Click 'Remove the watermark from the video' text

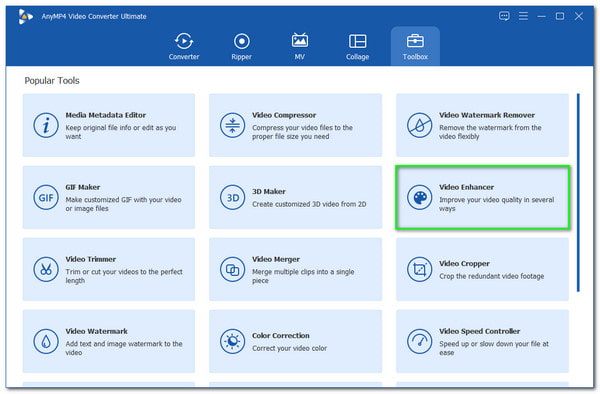coord(490,132)
